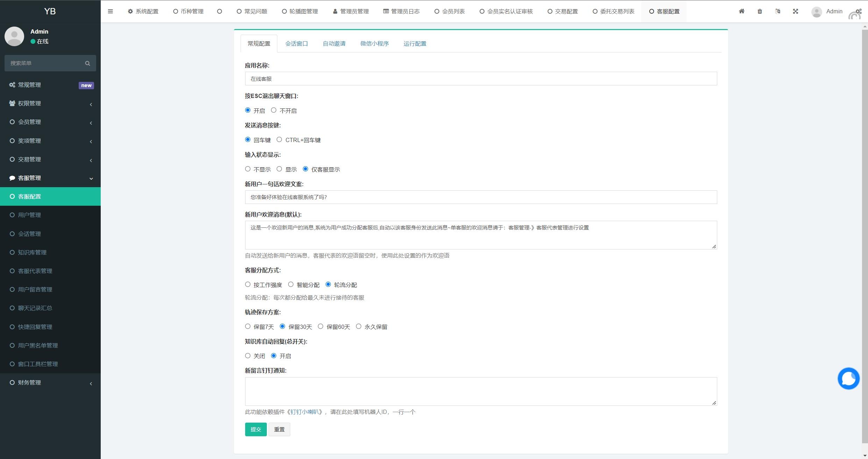Open the control gears icon top-right
The width and height of the screenshot is (868, 459).
(859, 11)
